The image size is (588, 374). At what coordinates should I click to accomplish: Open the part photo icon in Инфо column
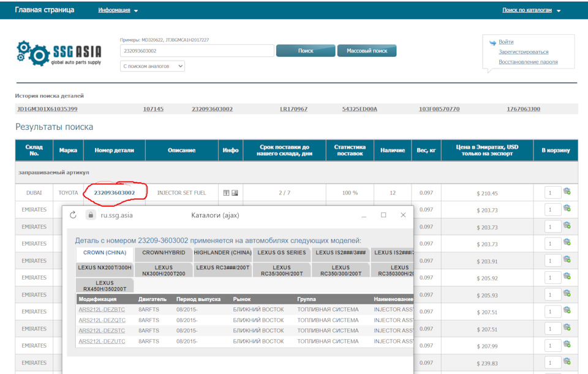[x=235, y=193]
